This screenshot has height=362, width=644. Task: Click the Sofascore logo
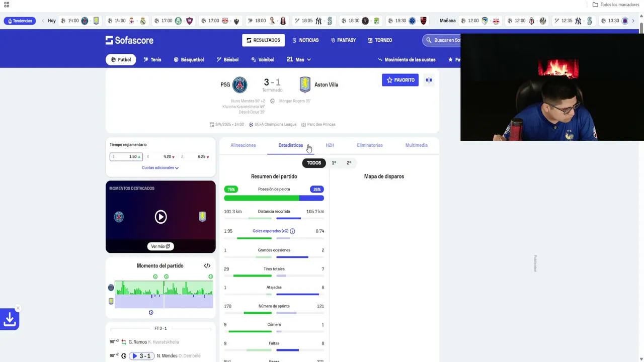pyautogui.click(x=129, y=40)
